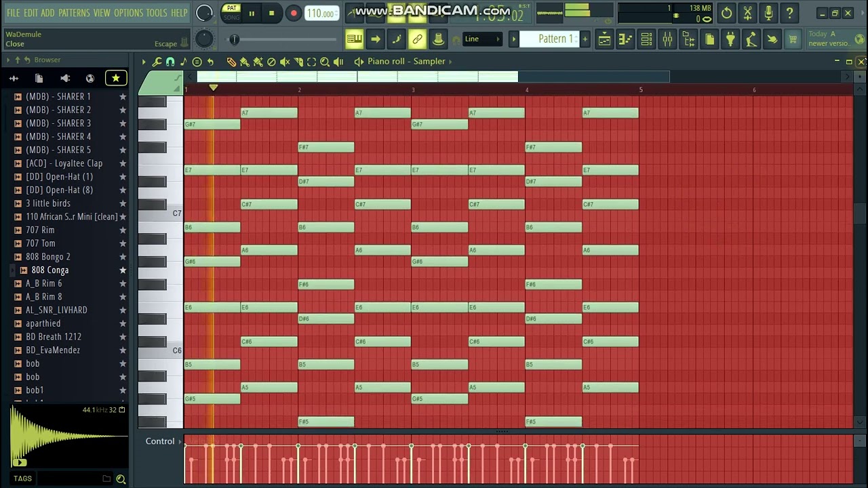Click the Record button
Screen dimensions: 868x488
(293, 13)
